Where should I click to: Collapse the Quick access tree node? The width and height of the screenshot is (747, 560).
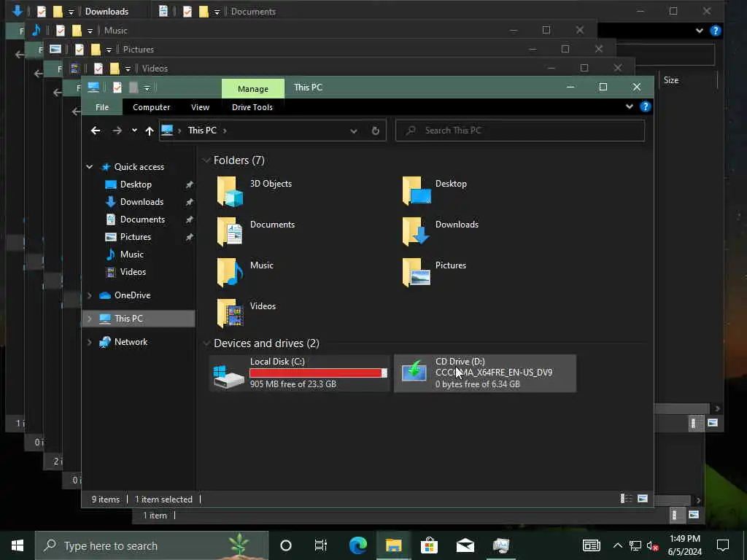[89, 167]
